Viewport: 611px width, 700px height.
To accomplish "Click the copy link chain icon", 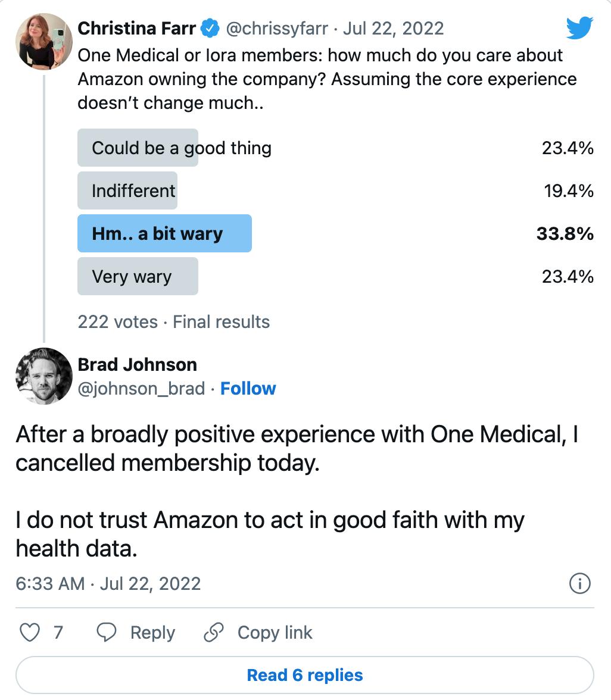I will click(213, 632).
